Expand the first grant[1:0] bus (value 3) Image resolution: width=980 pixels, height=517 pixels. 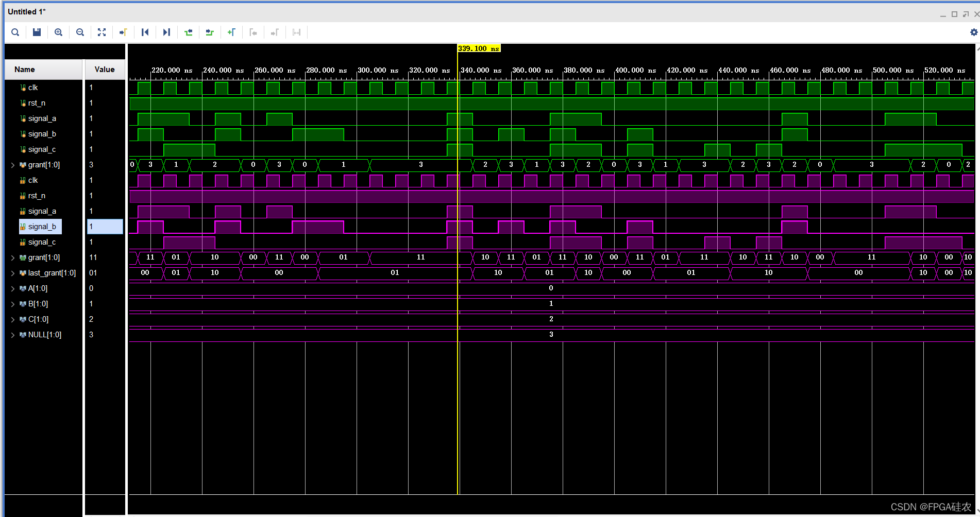[13, 165]
